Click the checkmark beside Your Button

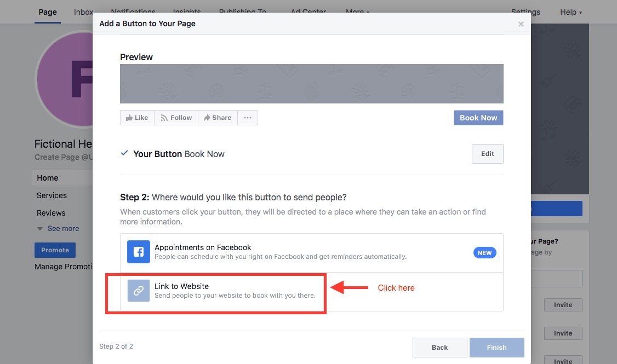pyautogui.click(x=124, y=153)
